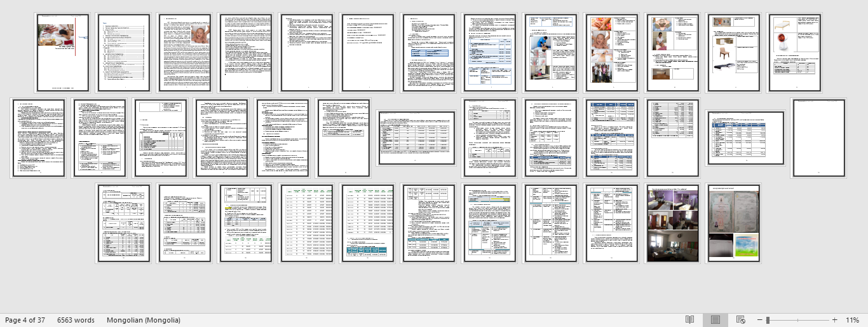Switch to Web Layout view

coord(740,320)
